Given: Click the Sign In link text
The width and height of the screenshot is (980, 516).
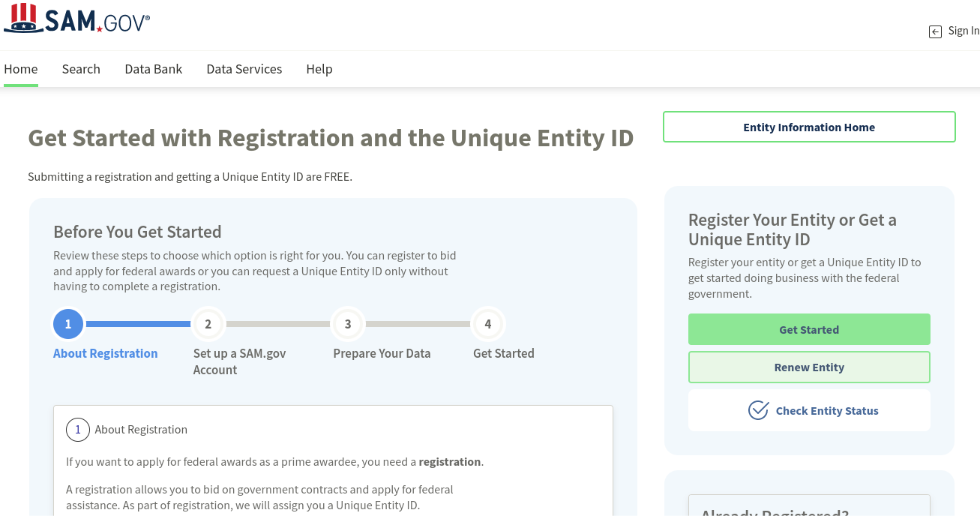Looking at the screenshot, I should pos(964,31).
